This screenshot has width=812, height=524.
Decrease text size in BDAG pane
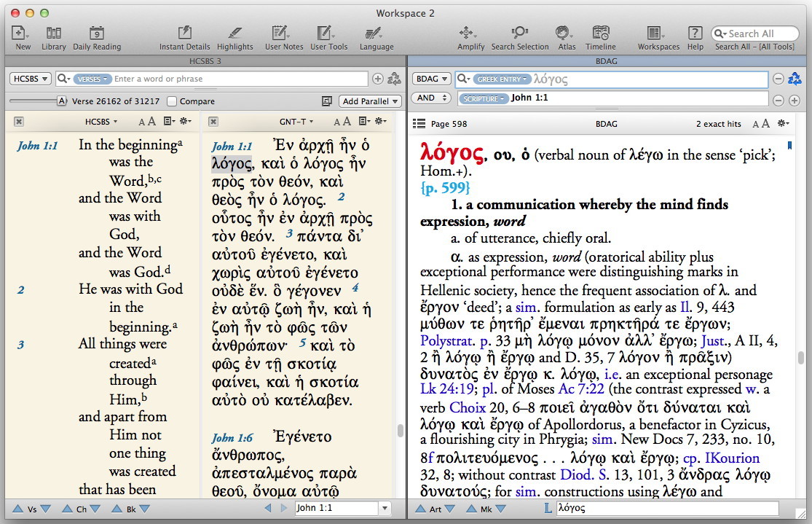click(755, 124)
